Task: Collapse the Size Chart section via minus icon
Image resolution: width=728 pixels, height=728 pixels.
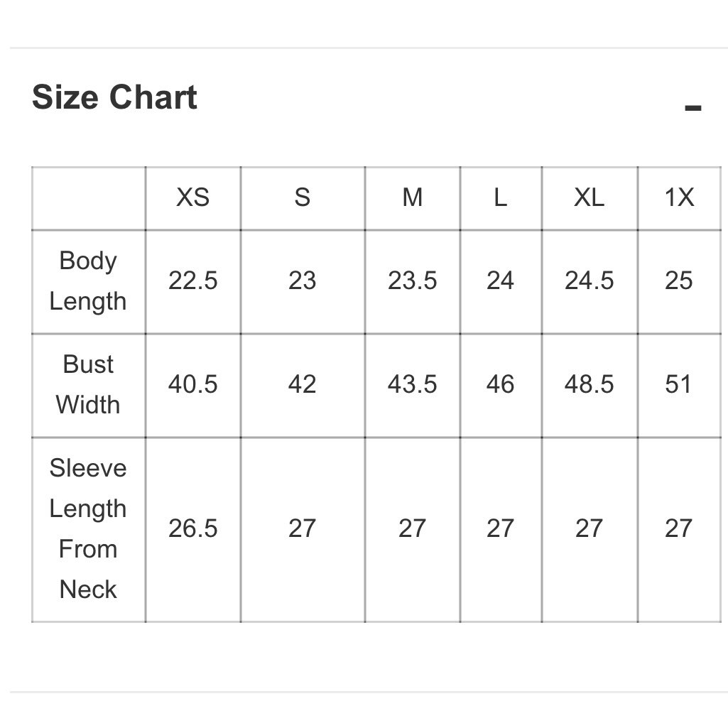Action: pos(692,108)
